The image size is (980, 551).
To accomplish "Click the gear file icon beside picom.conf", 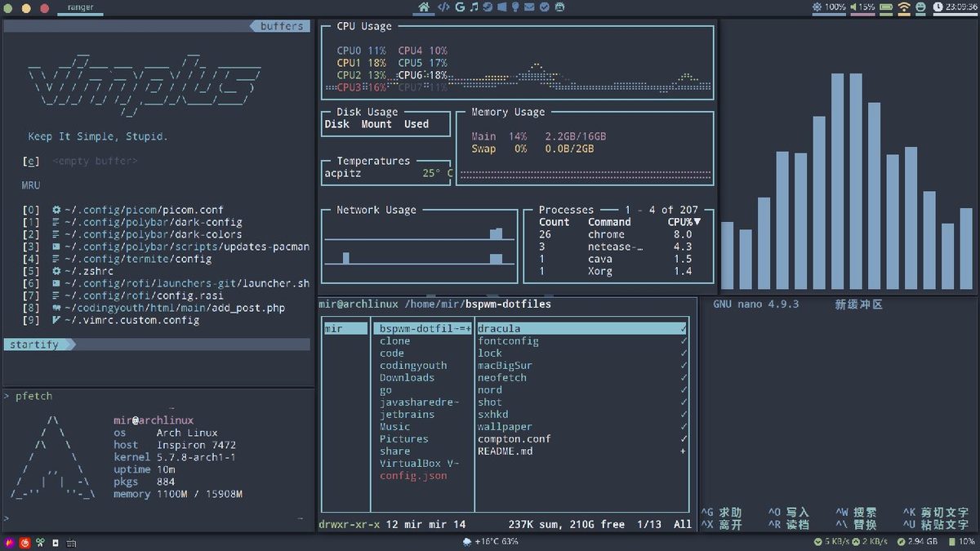I will (x=56, y=210).
